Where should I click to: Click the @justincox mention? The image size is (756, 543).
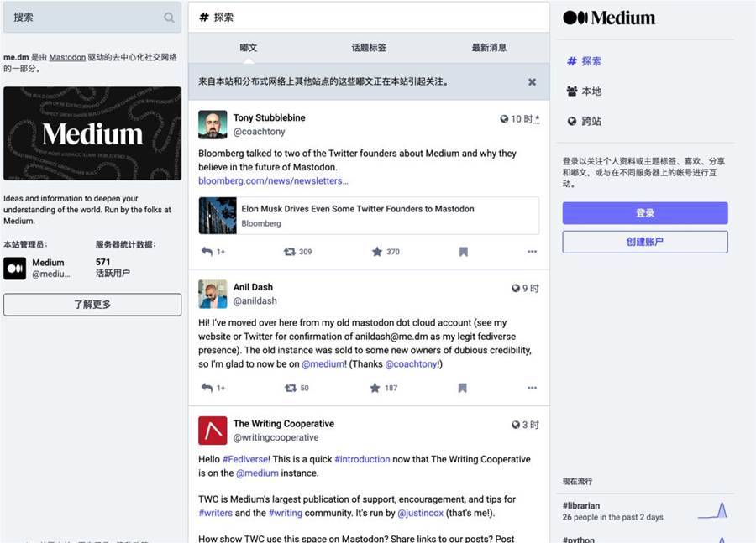421,513
